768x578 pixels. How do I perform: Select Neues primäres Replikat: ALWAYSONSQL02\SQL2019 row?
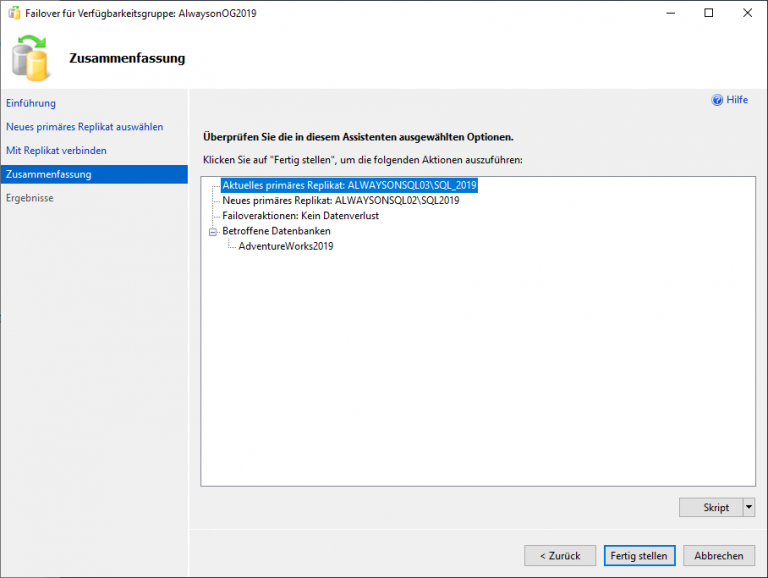pyautogui.click(x=341, y=200)
